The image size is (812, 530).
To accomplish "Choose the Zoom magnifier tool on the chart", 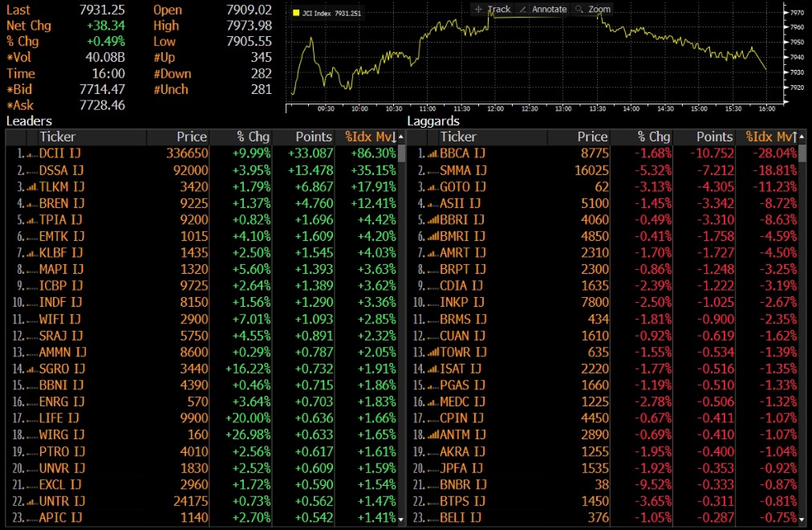I will [592, 10].
